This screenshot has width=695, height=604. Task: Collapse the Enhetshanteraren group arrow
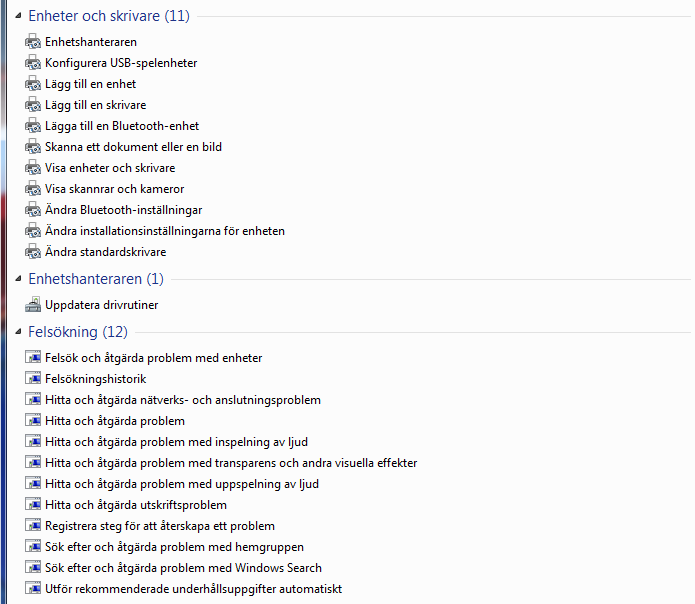(18, 279)
